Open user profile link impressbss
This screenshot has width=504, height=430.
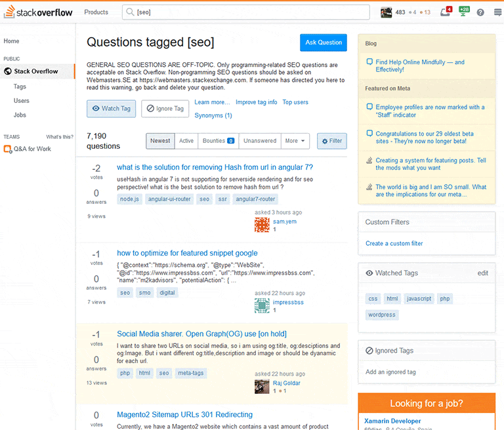point(288,302)
